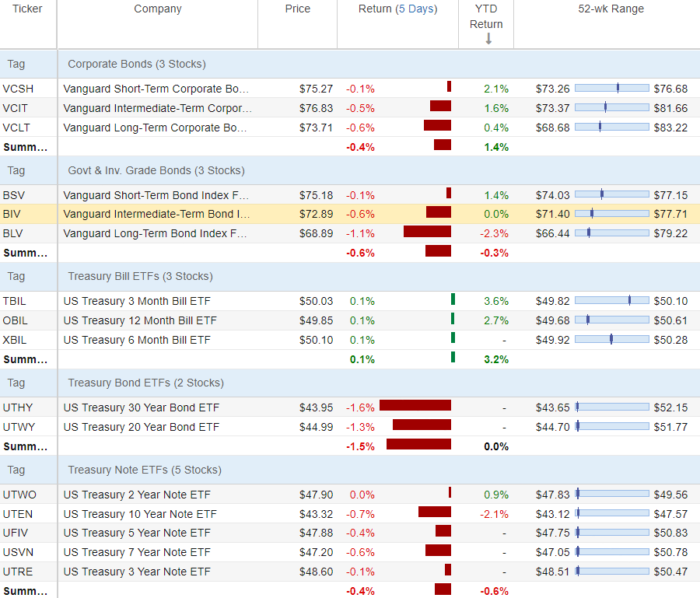Select the UFIV ticker
700x598 pixels.
tap(16, 533)
